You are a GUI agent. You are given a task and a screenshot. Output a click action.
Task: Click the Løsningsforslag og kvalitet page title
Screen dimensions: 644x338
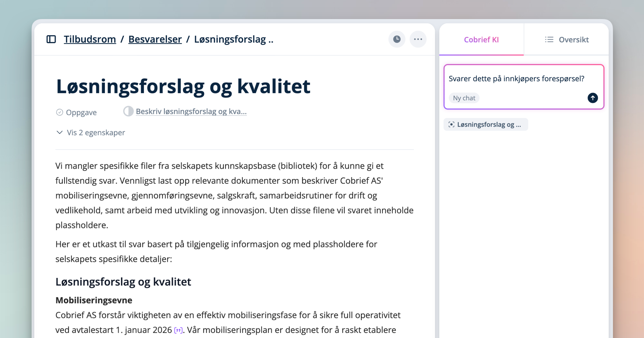point(183,86)
